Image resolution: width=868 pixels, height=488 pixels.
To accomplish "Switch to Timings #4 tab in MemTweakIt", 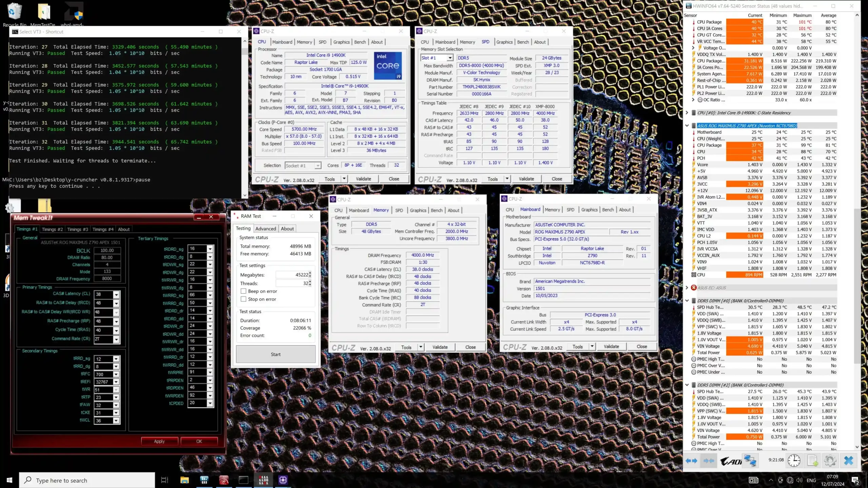I will point(103,229).
